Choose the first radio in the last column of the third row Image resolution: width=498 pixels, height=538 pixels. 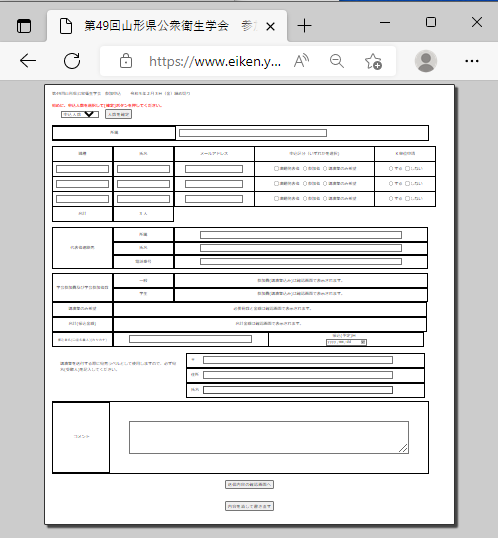point(391,199)
